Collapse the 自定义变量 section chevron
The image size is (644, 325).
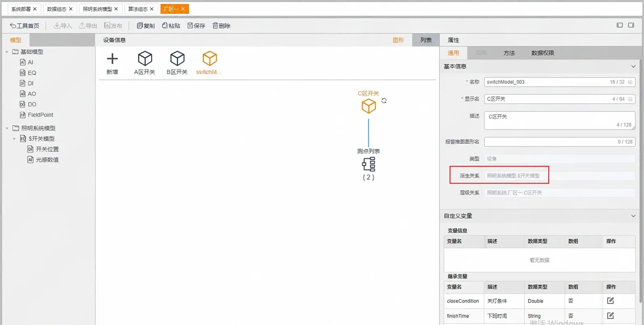[x=633, y=216]
